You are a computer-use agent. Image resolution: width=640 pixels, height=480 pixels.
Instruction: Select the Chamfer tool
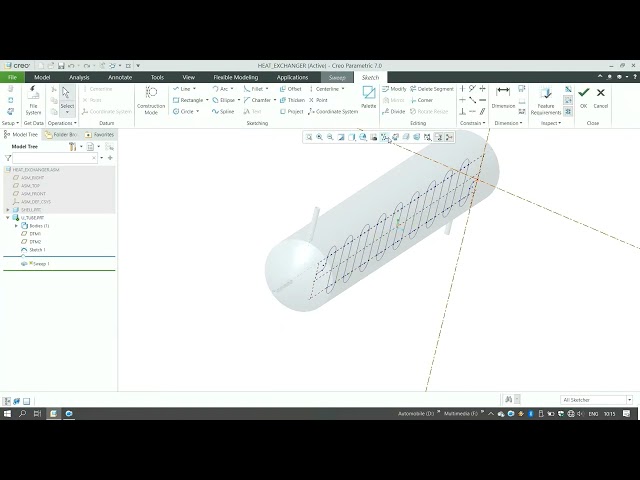[x=257, y=100]
